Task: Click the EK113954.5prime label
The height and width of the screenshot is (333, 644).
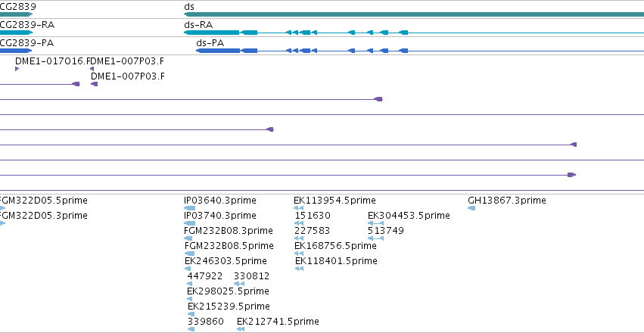Action: coord(334,201)
